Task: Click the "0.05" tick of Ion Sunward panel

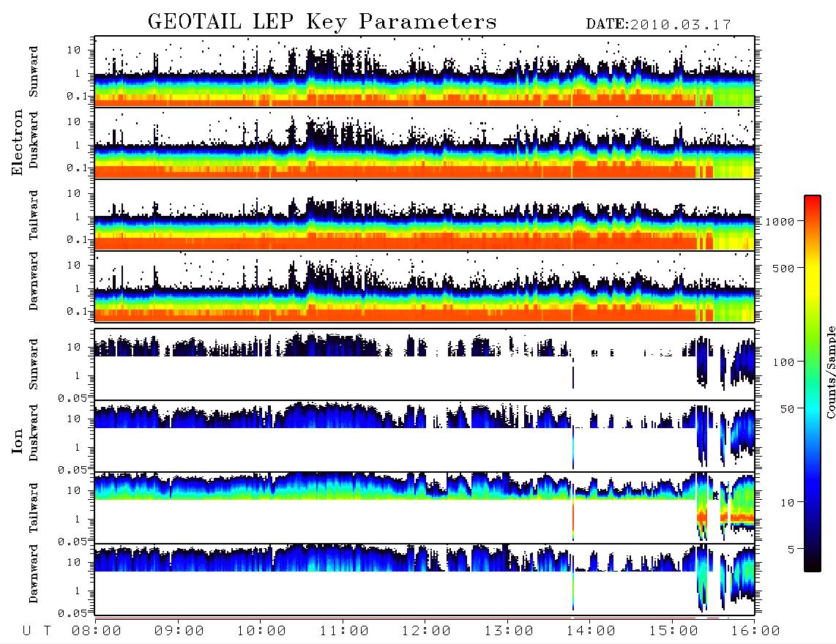Action: pos(72,397)
